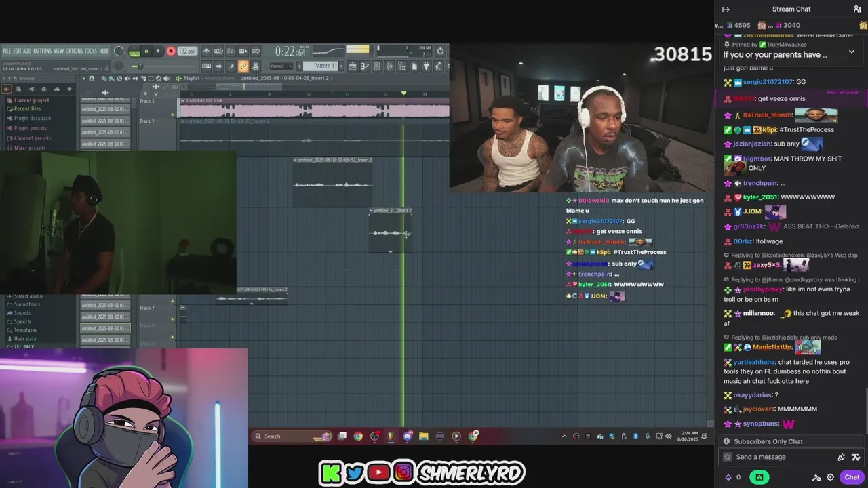Screen dimensions: 868x488
Task: Open Discord from the taskbar
Action: point(408,436)
